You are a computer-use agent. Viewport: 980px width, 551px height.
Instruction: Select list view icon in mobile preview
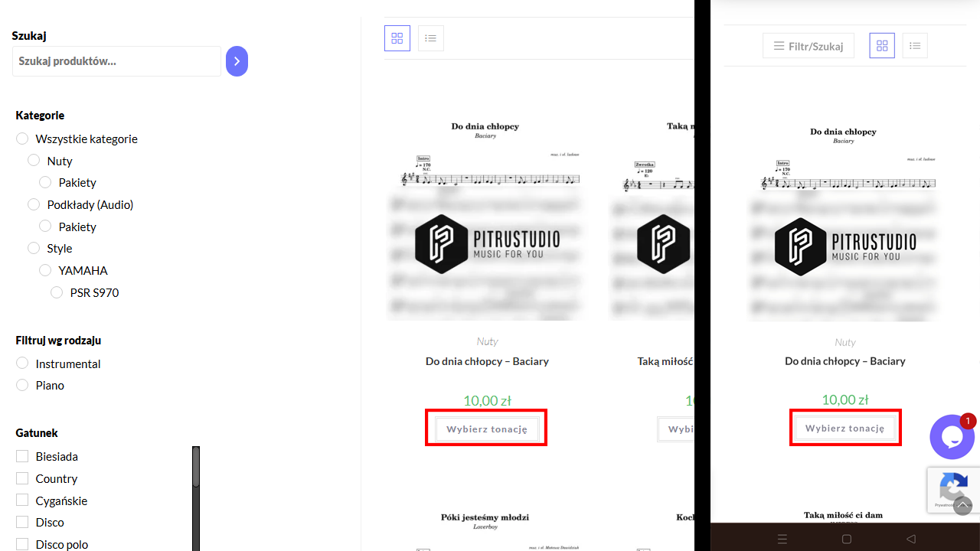pos(915,46)
